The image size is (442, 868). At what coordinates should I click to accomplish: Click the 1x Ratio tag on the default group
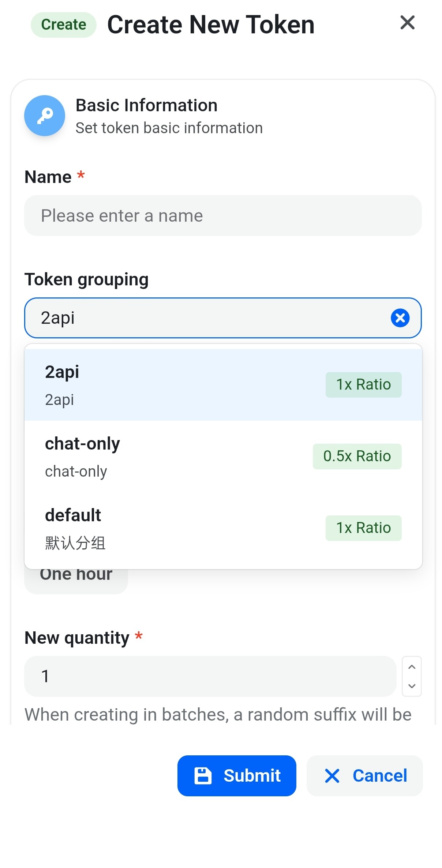coord(364,528)
